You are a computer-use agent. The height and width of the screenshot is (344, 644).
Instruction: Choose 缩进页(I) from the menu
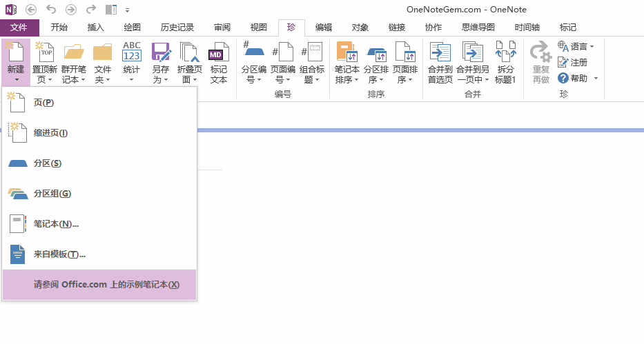click(99, 133)
